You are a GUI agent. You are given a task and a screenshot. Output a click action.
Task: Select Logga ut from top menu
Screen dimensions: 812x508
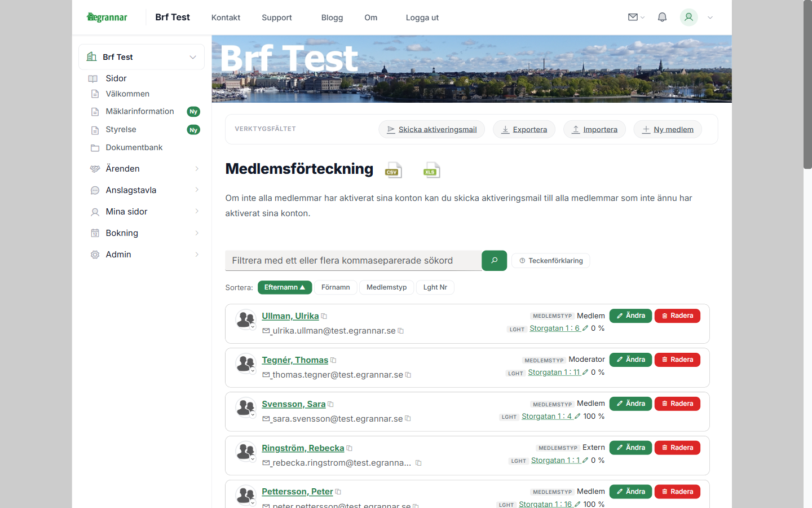click(x=422, y=17)
